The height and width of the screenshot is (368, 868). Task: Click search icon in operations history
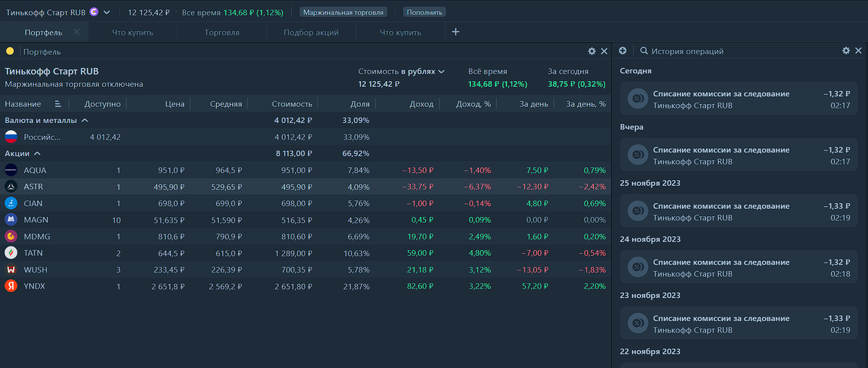click(644, 51)
